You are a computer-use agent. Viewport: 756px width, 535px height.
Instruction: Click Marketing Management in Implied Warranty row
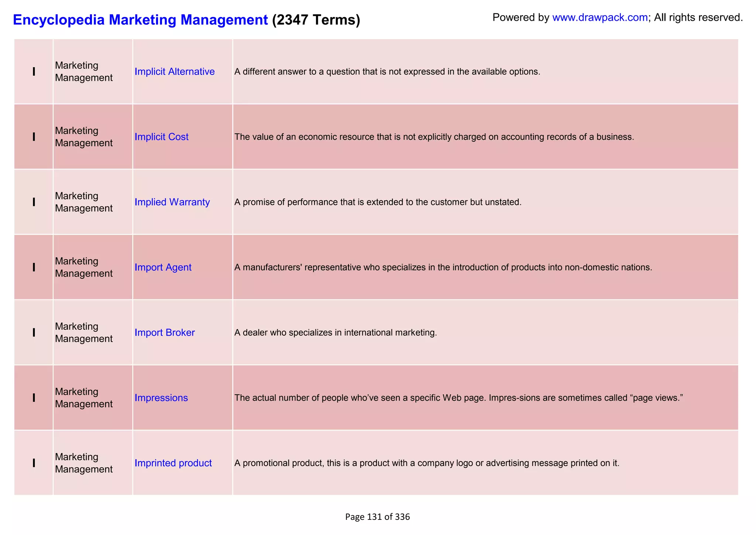(84, 202)
